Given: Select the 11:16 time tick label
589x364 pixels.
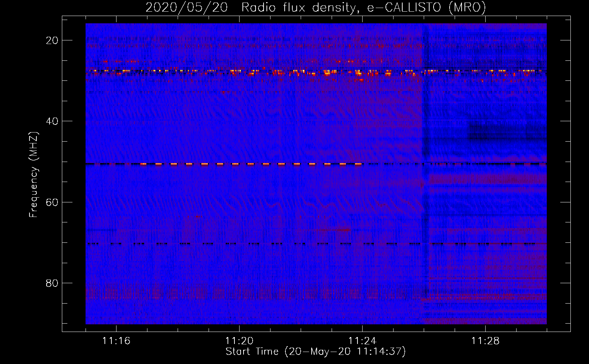Looking at the screenshot, I should [x=116, y=341].
